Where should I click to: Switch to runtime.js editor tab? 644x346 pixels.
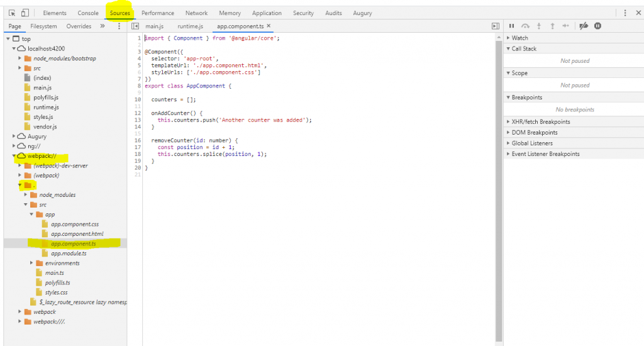point(190,26)
